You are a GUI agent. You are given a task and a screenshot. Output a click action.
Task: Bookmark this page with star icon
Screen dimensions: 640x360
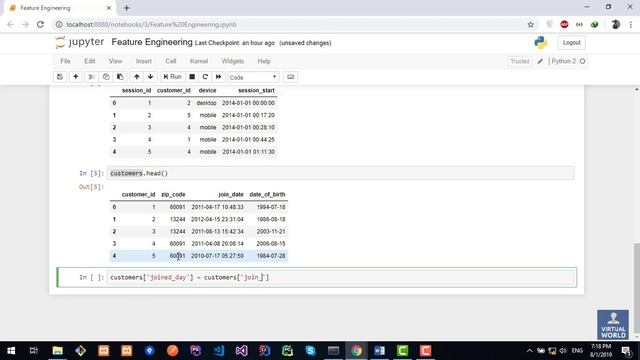pyautogui.click(x=530, y=24)
